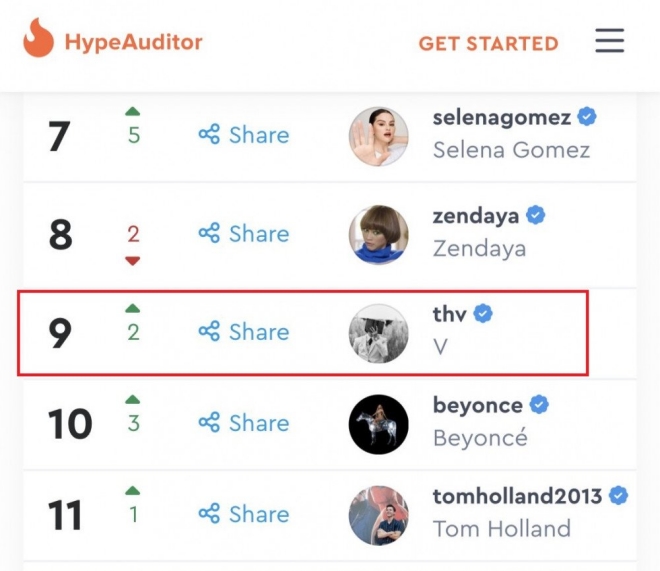The height and width of the screenshot is (571, 660).
Task: Click the thv username link
Action: (x=449, y=314)
